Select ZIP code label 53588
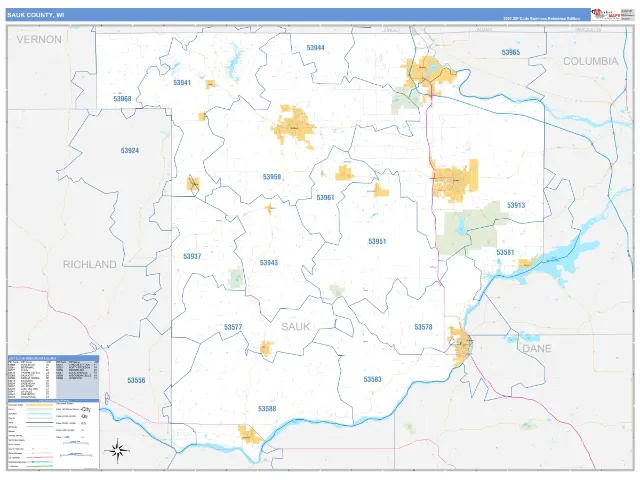 pos(267,409)
